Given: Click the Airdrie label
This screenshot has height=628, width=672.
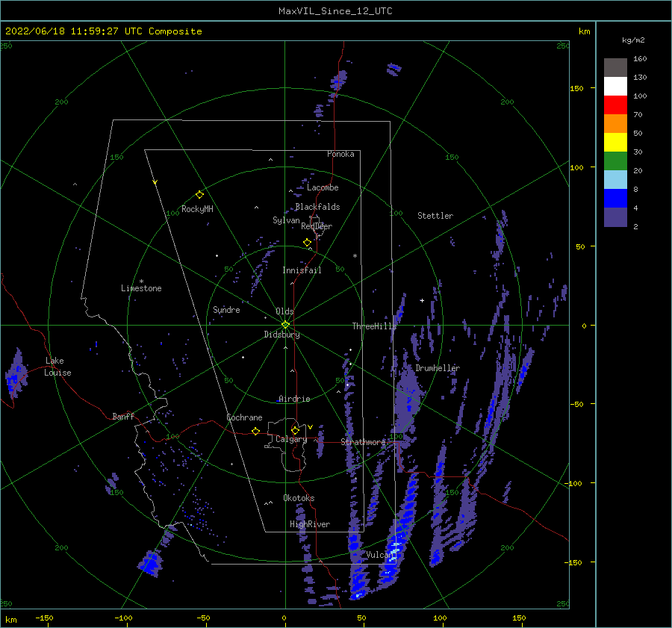Looking at the screenshot, I should pos(294,399).
